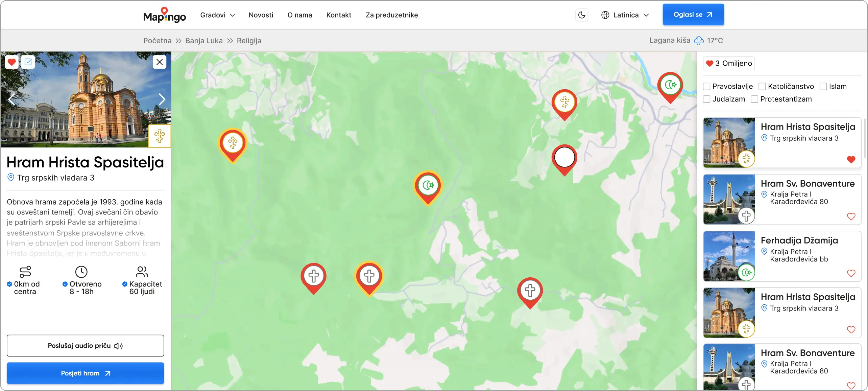Expand the Gradovi dropdown menu
This screenshot has width=868, height=391.
[217, 15]
